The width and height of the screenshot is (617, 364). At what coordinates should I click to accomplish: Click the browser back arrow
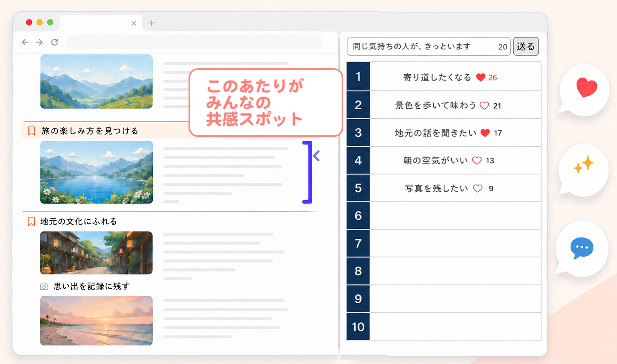tap(25, 42)
